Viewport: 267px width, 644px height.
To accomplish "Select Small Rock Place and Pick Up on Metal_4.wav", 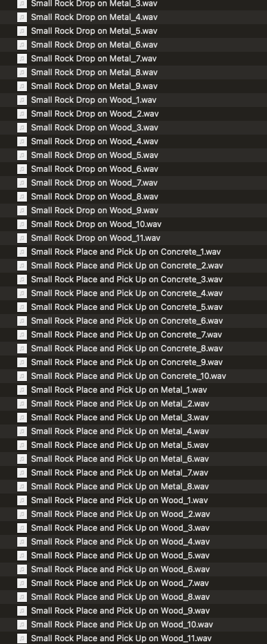I will point(120,431).
